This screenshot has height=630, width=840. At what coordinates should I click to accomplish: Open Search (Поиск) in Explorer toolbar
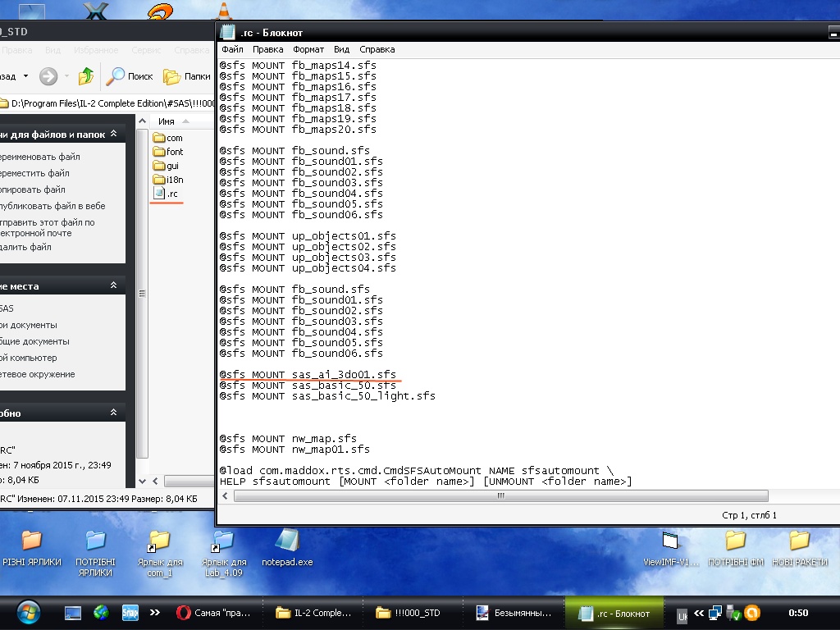pyautogui.click(x=130, y=76)
